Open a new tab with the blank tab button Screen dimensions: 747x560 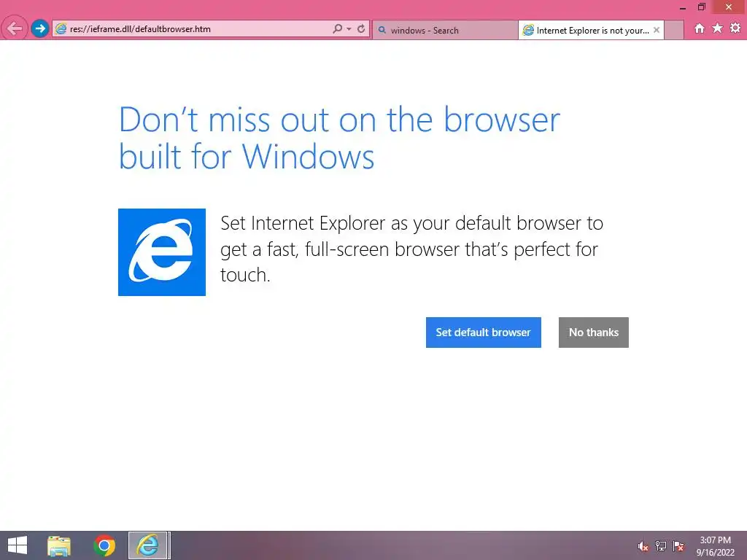click(673, 30)
